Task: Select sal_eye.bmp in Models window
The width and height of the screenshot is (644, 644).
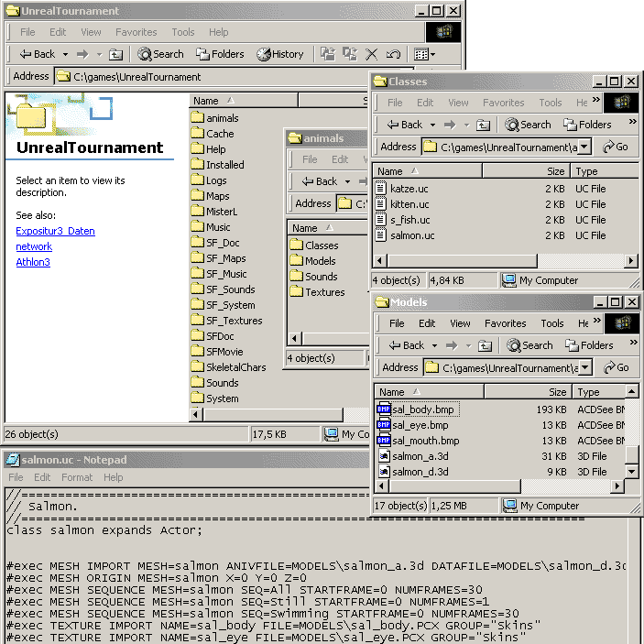Action: (420, 425)
